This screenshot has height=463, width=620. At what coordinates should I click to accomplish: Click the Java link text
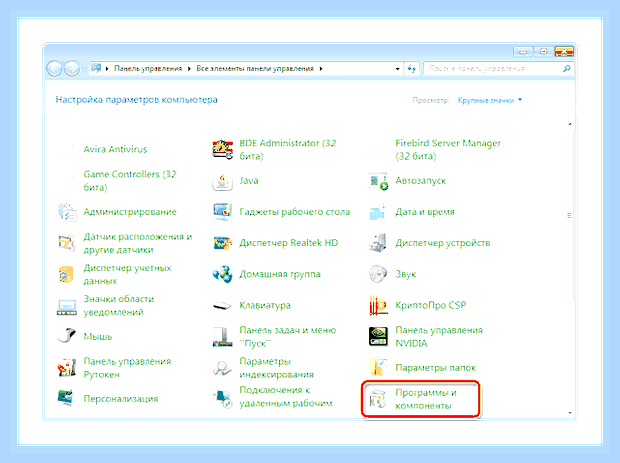click(x=249, y=181)
